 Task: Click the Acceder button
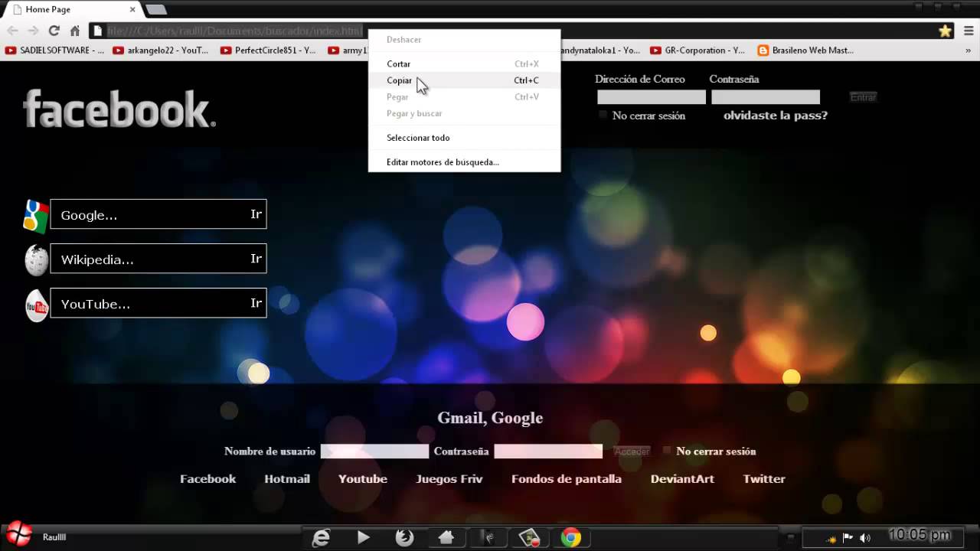[x=632, y=452]
